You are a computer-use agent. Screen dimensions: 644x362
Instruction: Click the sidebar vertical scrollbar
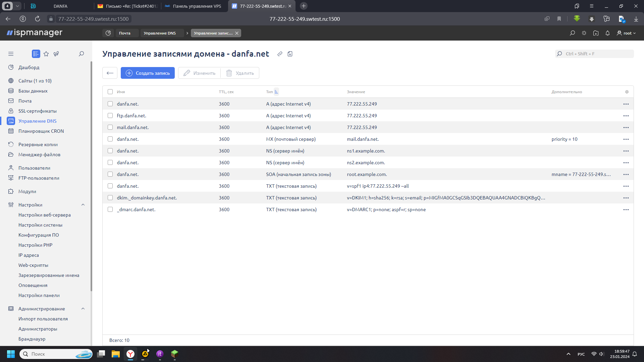coord(91,176)
